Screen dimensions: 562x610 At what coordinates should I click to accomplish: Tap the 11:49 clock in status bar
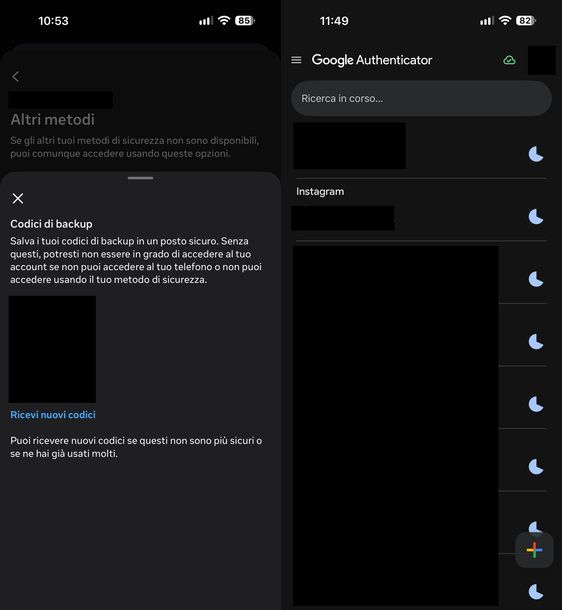[334, 21]
